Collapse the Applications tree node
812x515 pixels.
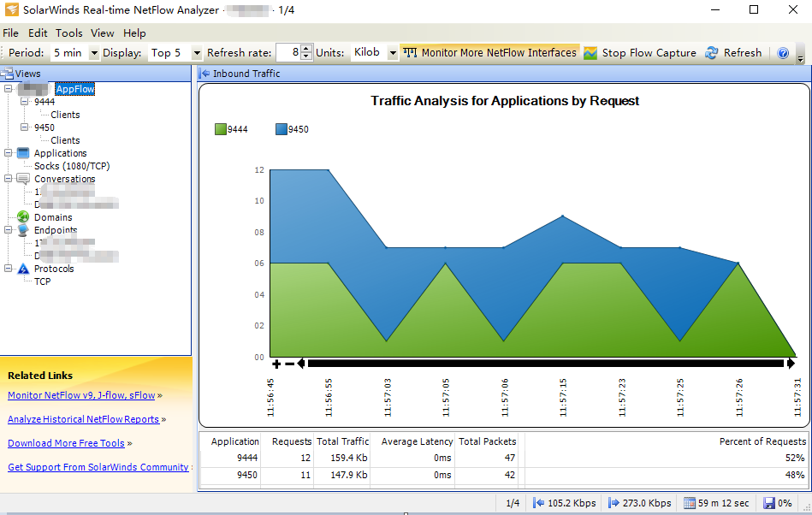(x=9, y=152)
